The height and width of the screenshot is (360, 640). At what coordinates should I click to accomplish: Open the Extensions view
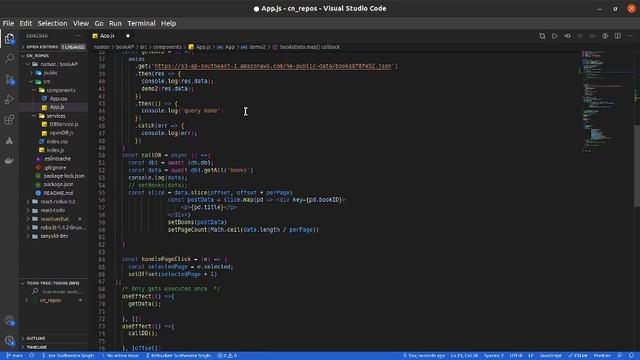click(9, 120)
